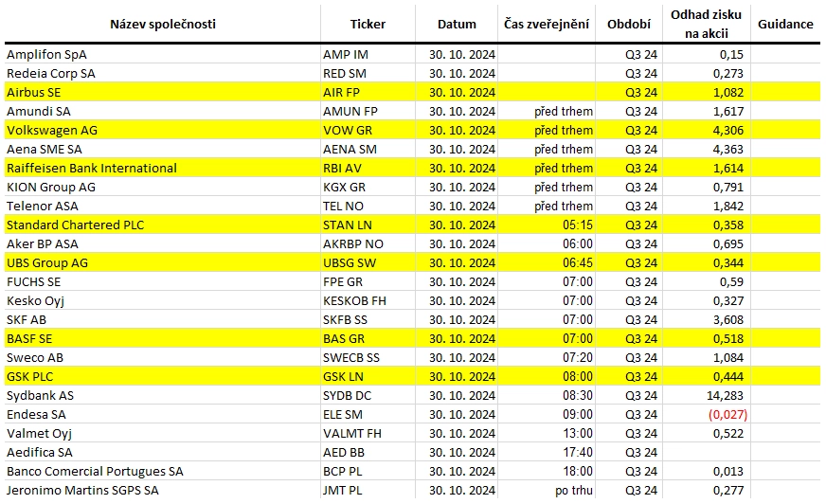This screenshot has width=826, height=504.
Task: Select the GSK PLC company cell
Action: click(163, 376)
